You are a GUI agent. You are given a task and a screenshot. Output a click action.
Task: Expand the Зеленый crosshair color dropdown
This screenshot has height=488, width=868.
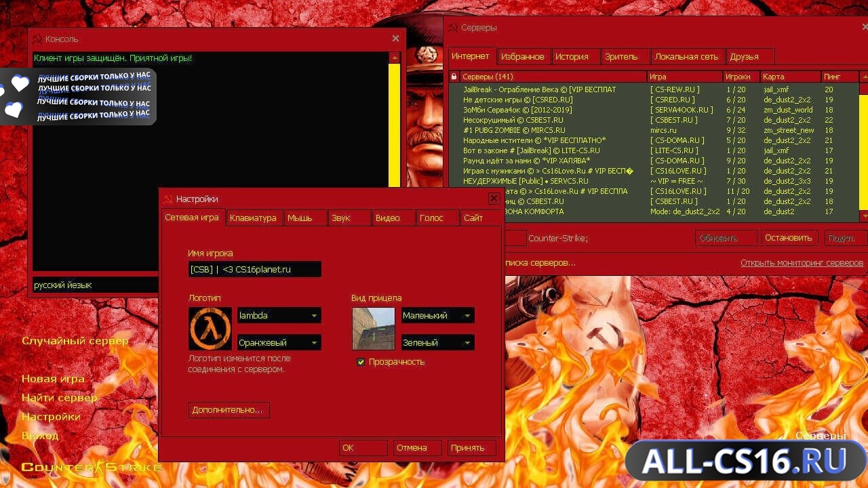click(x=437, y=342)
